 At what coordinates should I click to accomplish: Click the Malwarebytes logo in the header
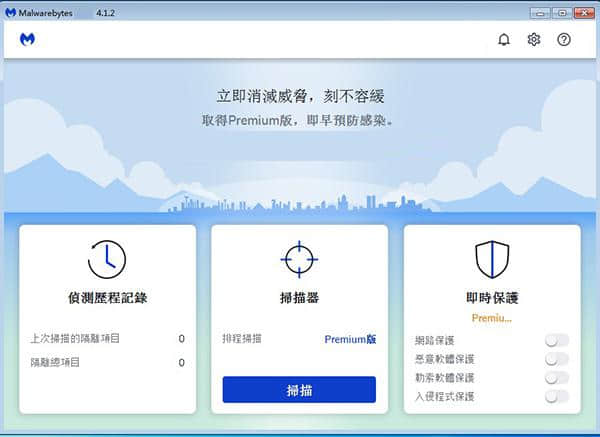(28, 39)
